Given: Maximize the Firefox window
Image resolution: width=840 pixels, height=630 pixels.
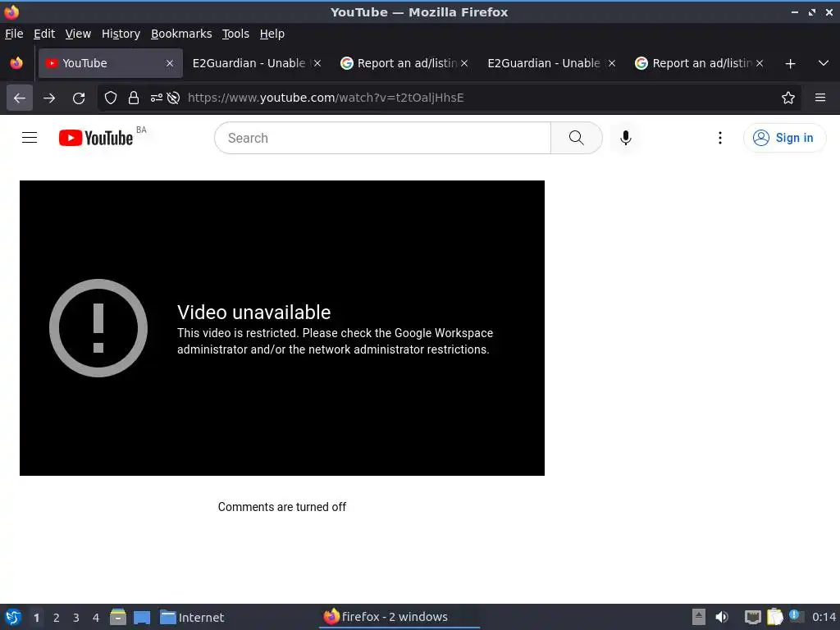Looking at the screenshot, I should click(812, 11).
